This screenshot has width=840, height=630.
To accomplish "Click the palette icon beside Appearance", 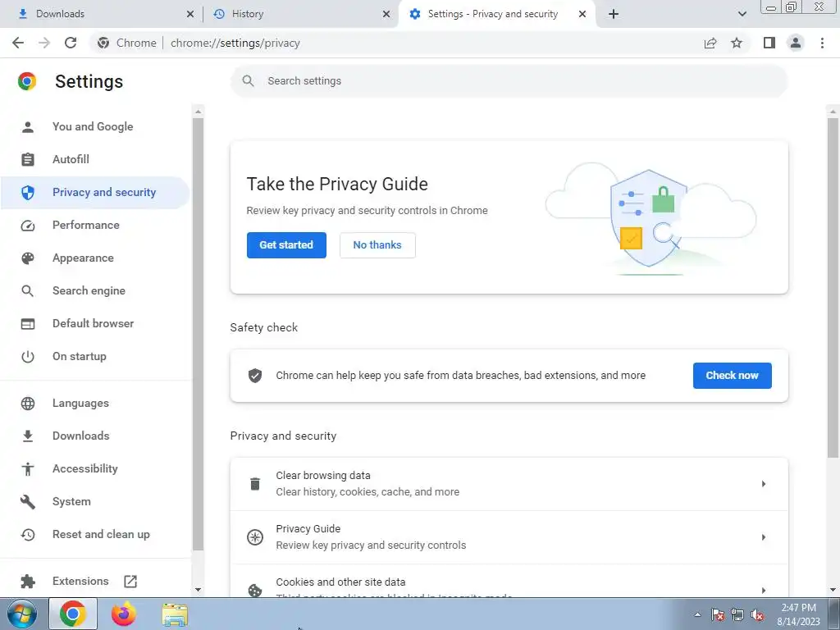I will pyautogui.click(x=27, y=258).
